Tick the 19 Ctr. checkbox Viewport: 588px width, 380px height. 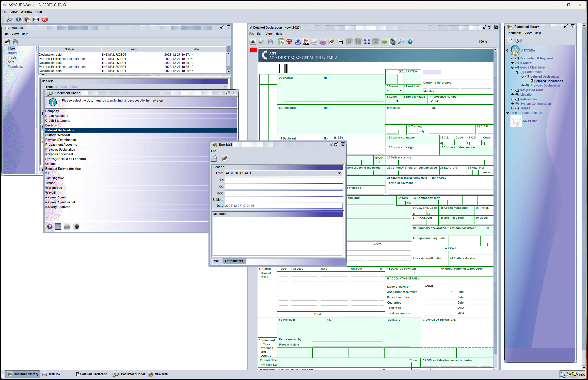tap(378, 162)
